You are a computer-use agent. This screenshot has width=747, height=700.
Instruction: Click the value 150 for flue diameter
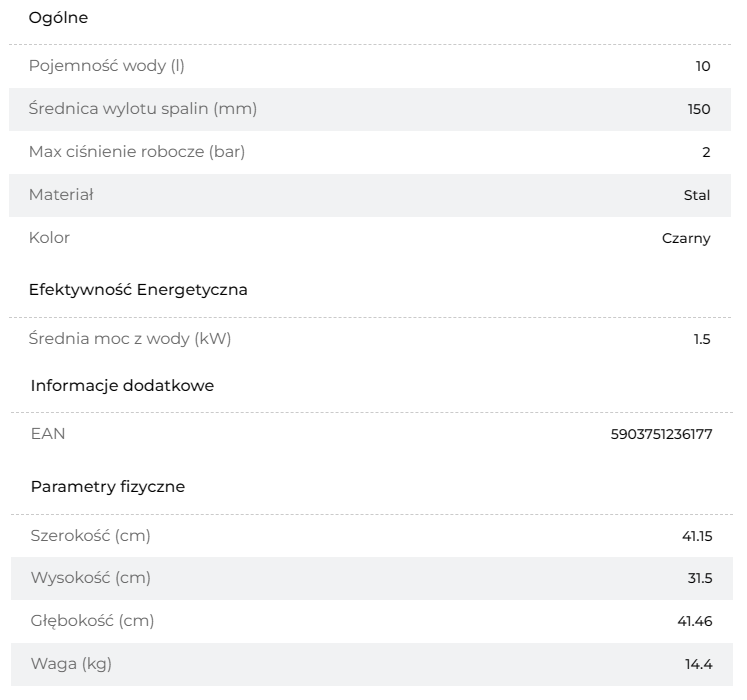click(699, 109)
